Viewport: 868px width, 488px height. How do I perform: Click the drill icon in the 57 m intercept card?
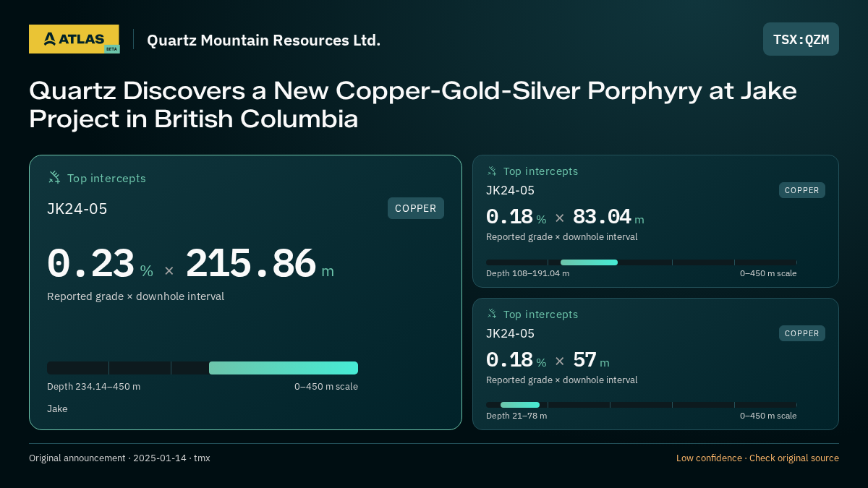click(492, 314)
